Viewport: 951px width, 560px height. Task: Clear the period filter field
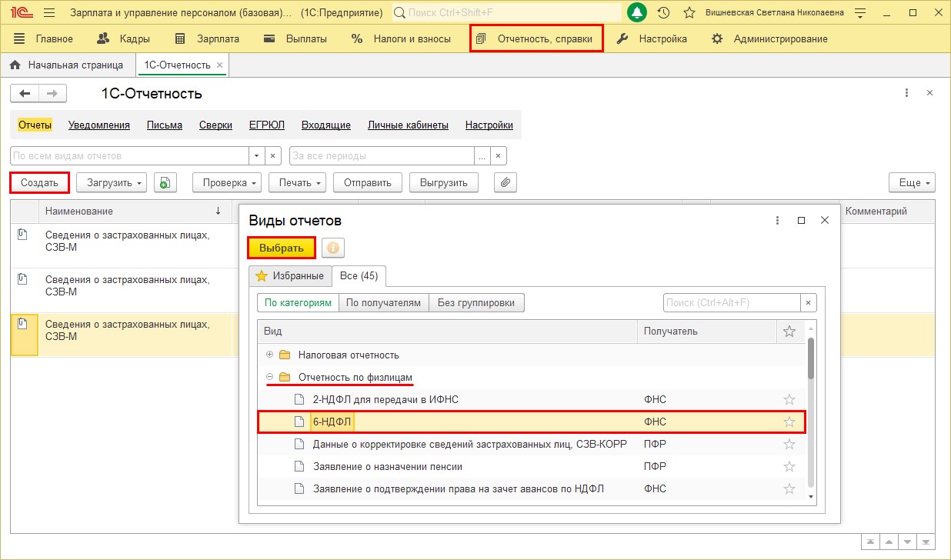pos(499,156)
